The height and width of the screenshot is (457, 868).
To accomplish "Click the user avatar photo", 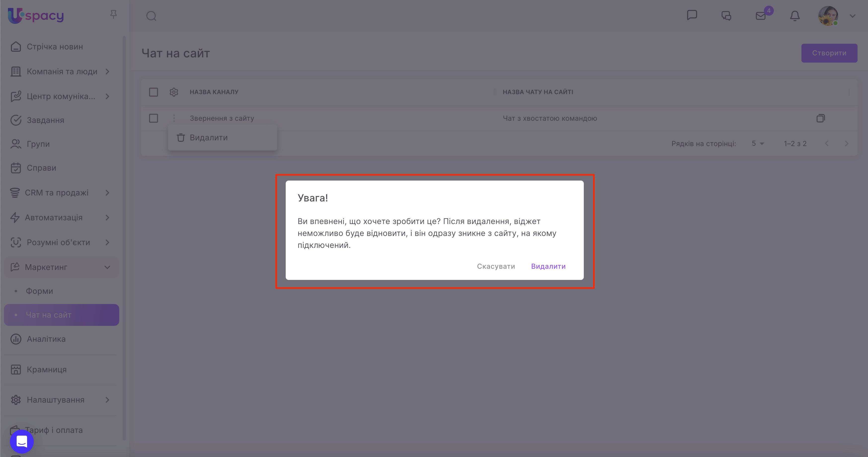I will [828, 16].
